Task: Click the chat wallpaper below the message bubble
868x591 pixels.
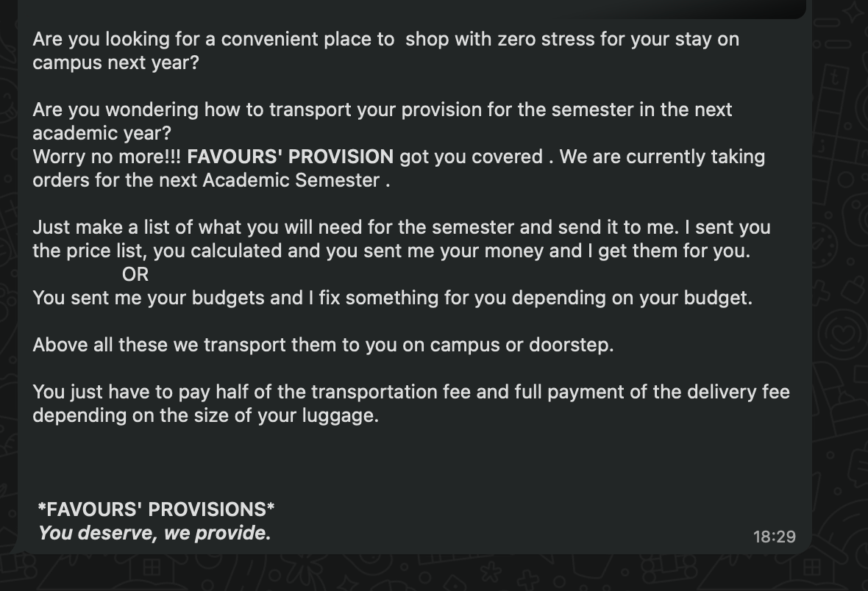Action: point(434,575)
